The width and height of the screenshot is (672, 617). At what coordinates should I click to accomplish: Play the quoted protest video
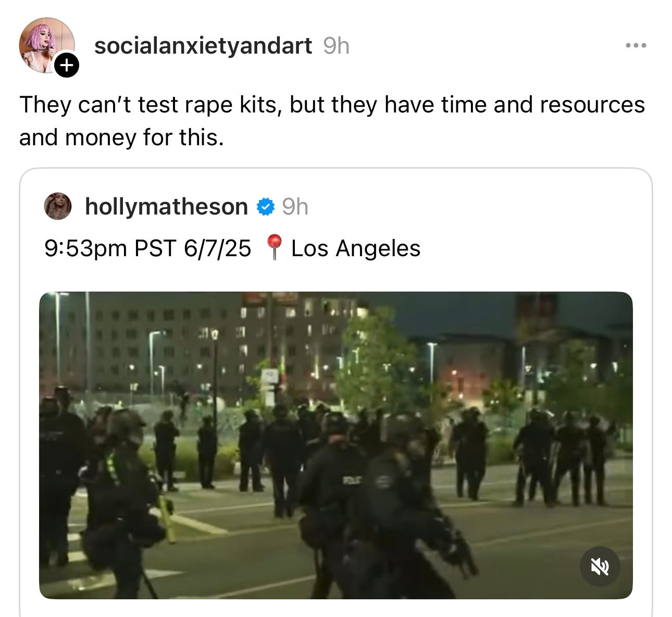tap(336, 445)
